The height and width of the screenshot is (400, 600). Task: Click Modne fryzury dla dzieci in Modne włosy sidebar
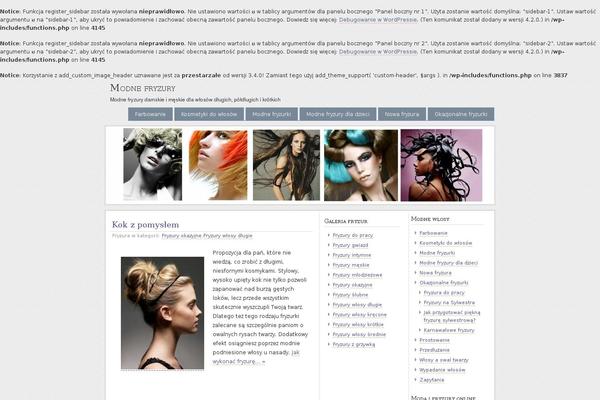coord(448,263)
